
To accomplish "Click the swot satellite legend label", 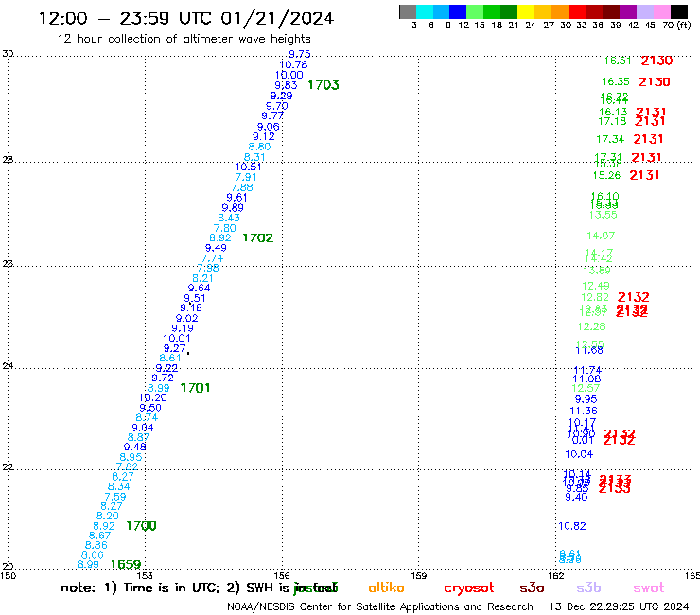I will 649,588.
